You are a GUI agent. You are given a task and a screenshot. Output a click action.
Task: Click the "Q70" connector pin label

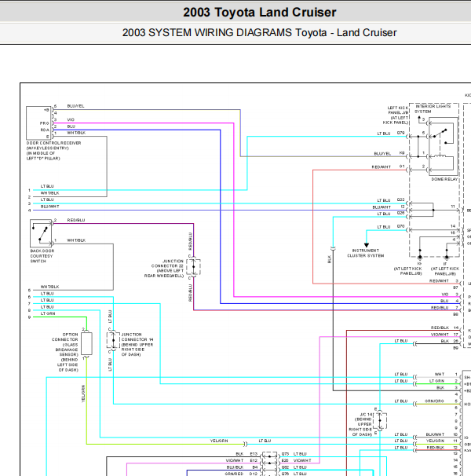pyautogui.click(x=400, y=226)
